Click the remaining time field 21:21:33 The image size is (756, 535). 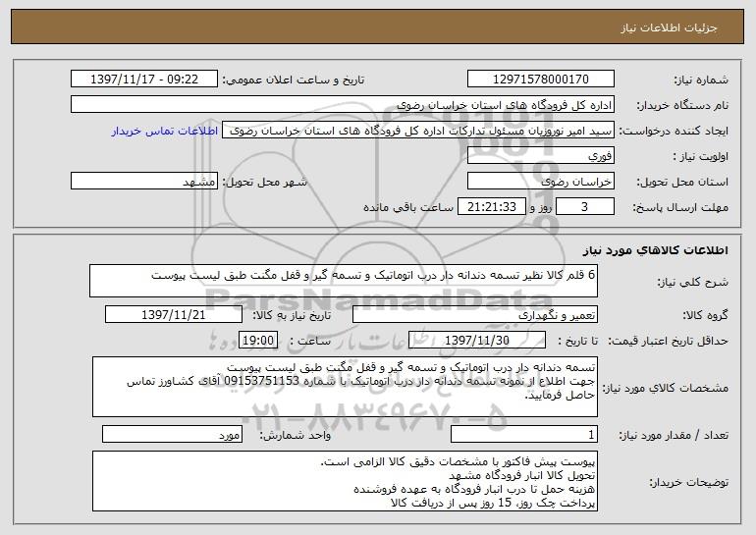click(x=491, y=207)
